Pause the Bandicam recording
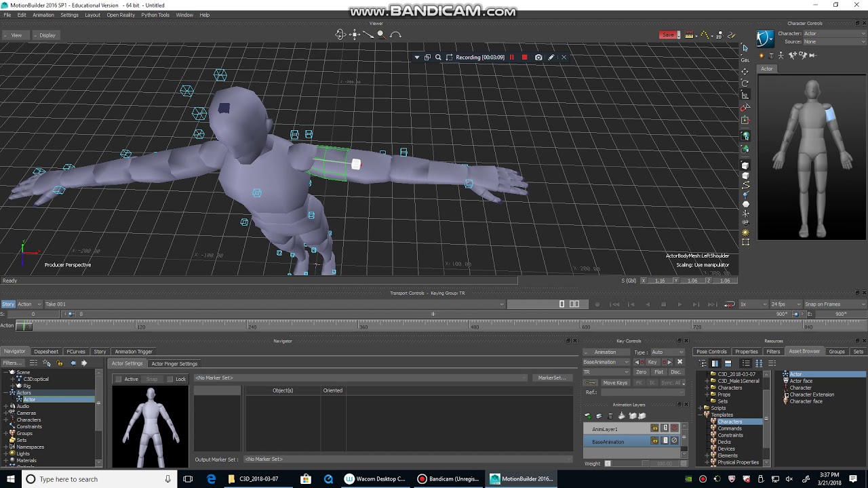The image size is (868, 488). (512, 58)
